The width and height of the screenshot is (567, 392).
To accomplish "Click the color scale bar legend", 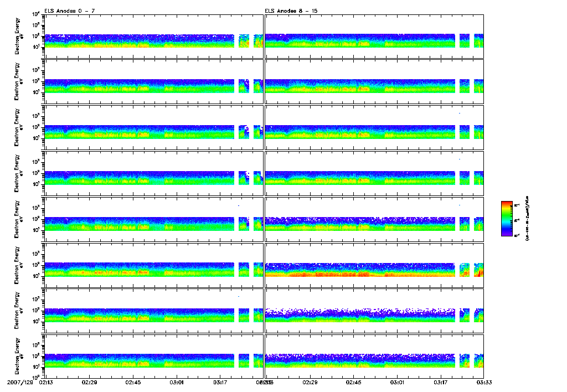I will click(507, 219).
